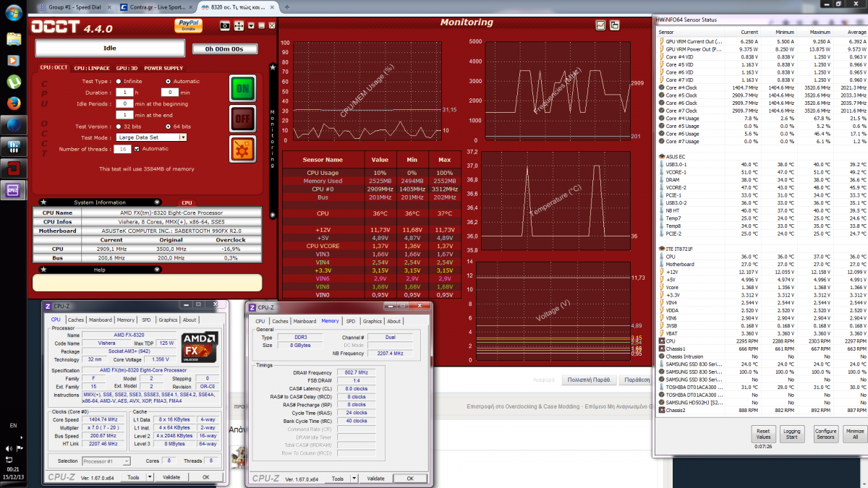Open the About tab in left CPU-Z window
The height and width of the screenshot is (488, 868).
[x=190, y=320]
